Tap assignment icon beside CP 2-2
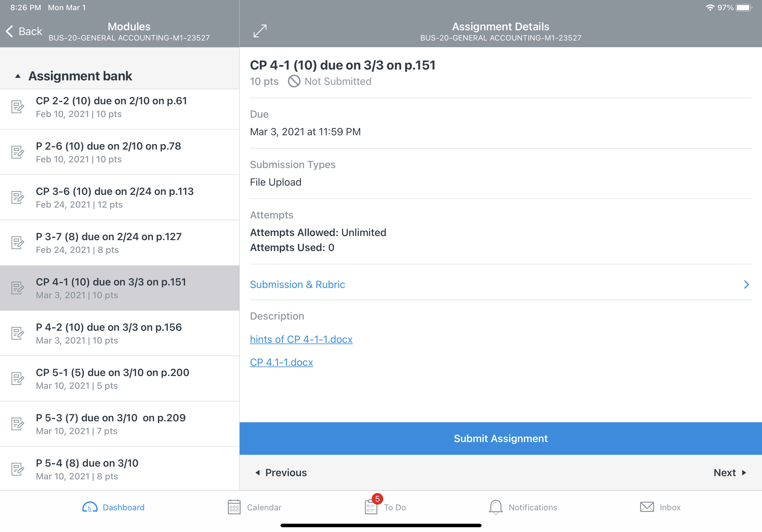The width and height of the screenshot is (762, 532). pos(17,107)
